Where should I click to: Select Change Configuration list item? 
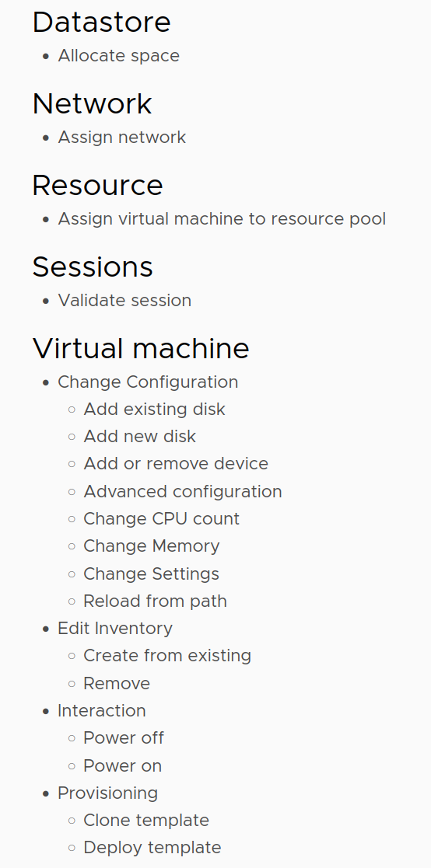(148, 382)
